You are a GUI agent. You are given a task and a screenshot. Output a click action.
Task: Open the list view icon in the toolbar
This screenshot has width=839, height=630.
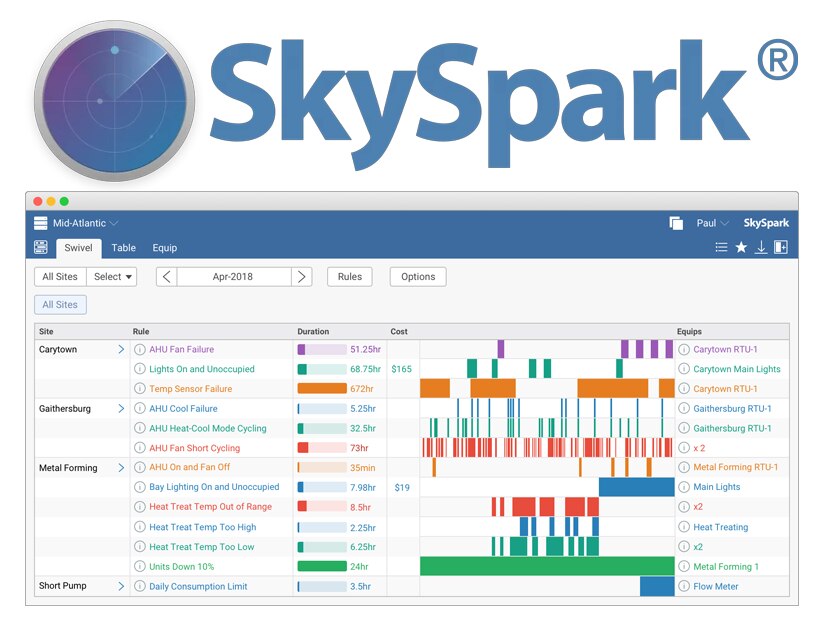pos(722,247)
